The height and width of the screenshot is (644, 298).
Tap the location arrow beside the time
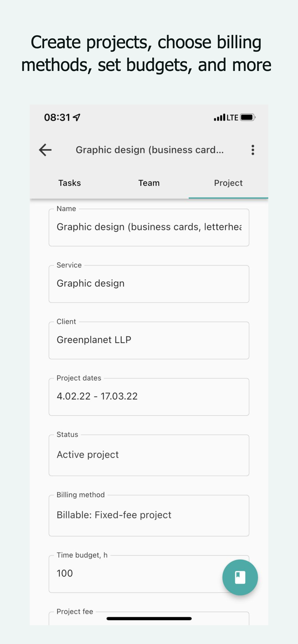77,117
